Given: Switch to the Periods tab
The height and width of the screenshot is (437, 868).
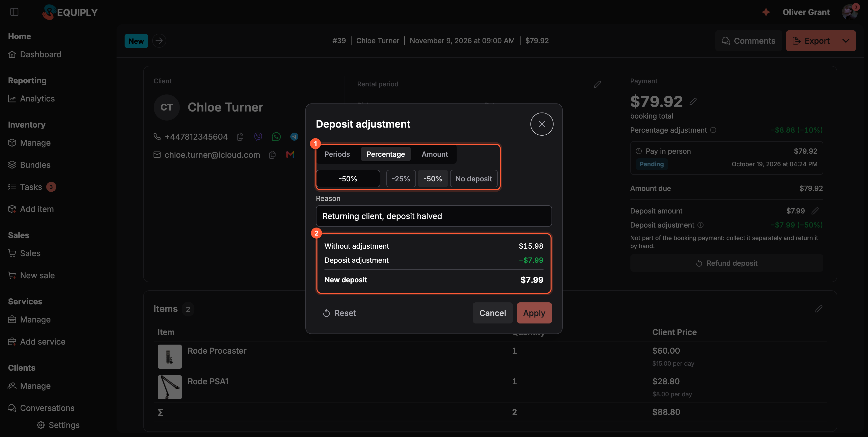Looking at the screenshot, I should point(337,154).
